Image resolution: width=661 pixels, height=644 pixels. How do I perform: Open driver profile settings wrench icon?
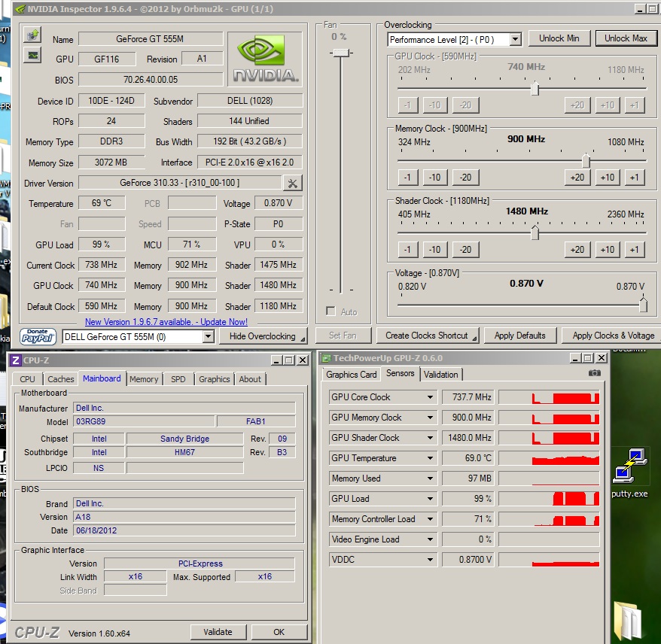click(293, 184)
